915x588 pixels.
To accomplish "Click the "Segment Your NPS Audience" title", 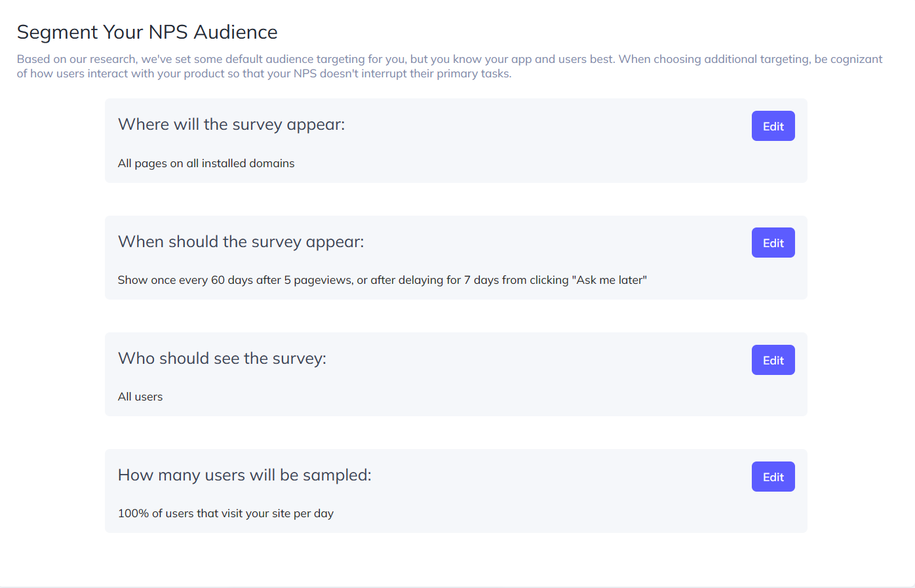I will [147, 31].
